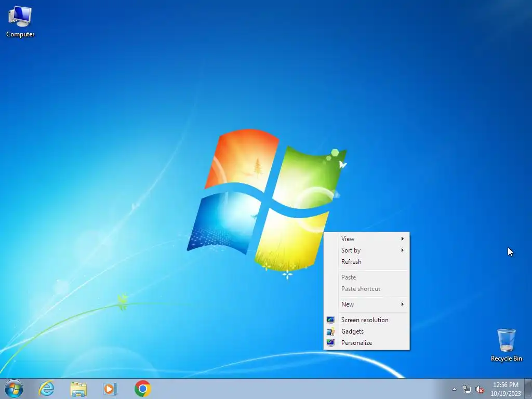Click the Paste shortcut menu entry

366,289
